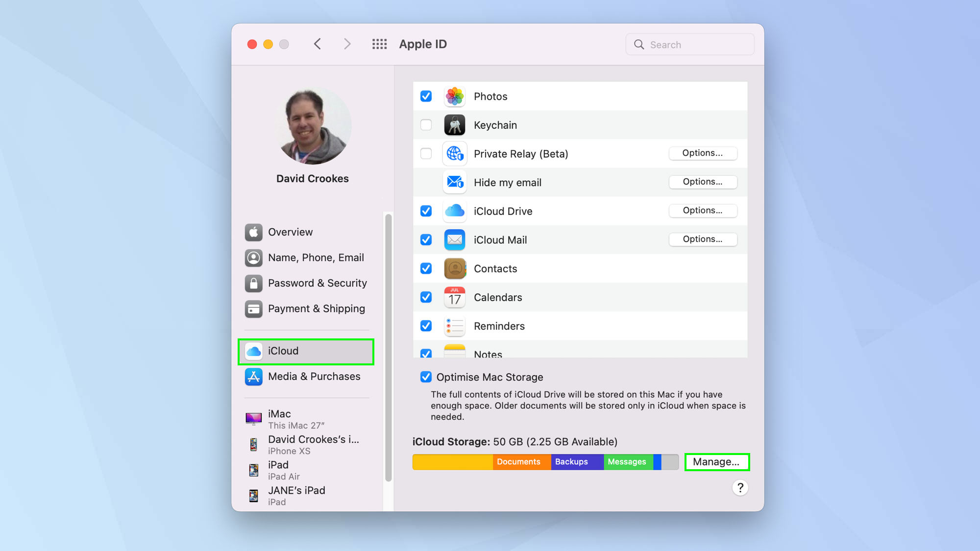Expand Private Relay Options dropdown
Image resolution: width=980 pixels, height=551 pixels.
click(x=702, y=153)
